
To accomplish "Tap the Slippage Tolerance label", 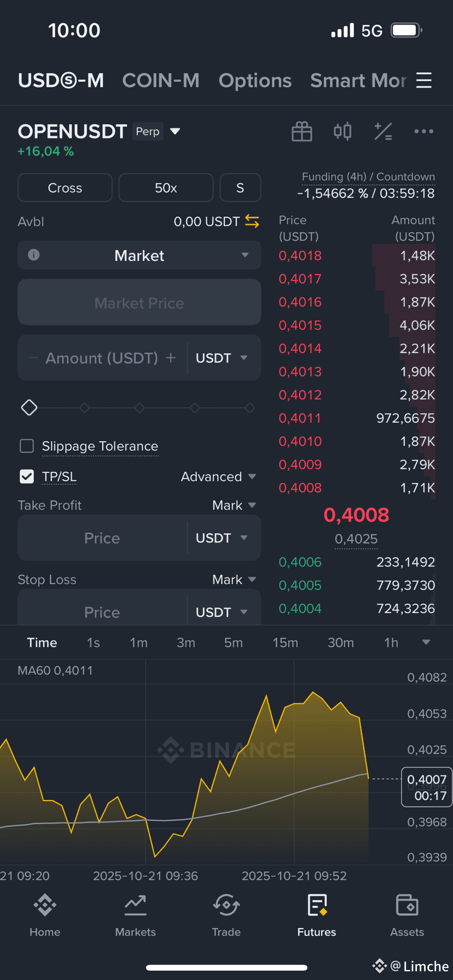I will [x=100, y=446].
